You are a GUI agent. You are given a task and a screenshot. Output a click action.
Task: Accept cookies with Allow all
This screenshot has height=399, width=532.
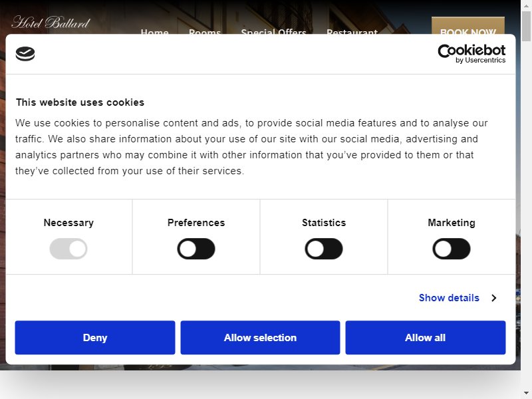click(426, 338)
